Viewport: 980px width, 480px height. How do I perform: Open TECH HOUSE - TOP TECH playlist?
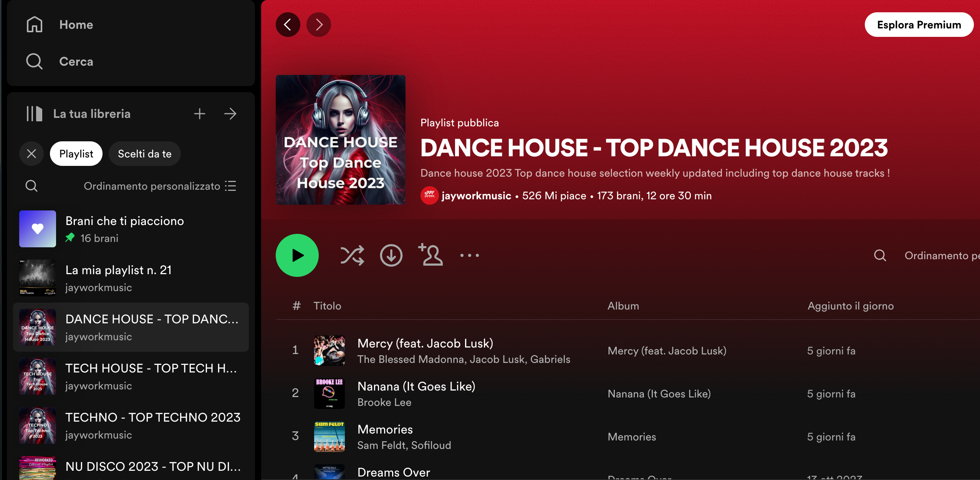131,376
